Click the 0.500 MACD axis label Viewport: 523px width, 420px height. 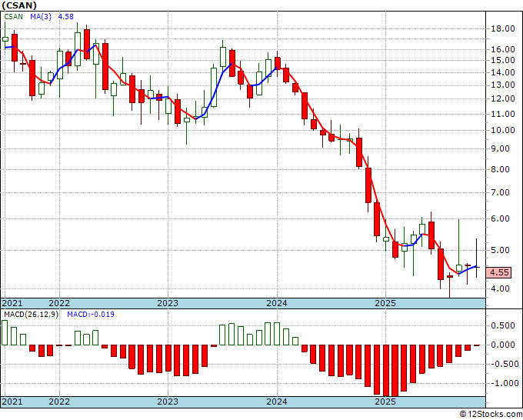(503, 325)
